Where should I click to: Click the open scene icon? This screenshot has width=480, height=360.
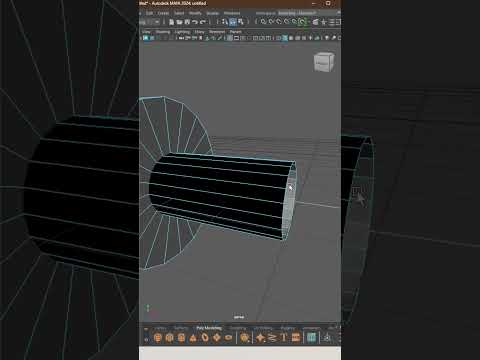[x=179, y=22]
